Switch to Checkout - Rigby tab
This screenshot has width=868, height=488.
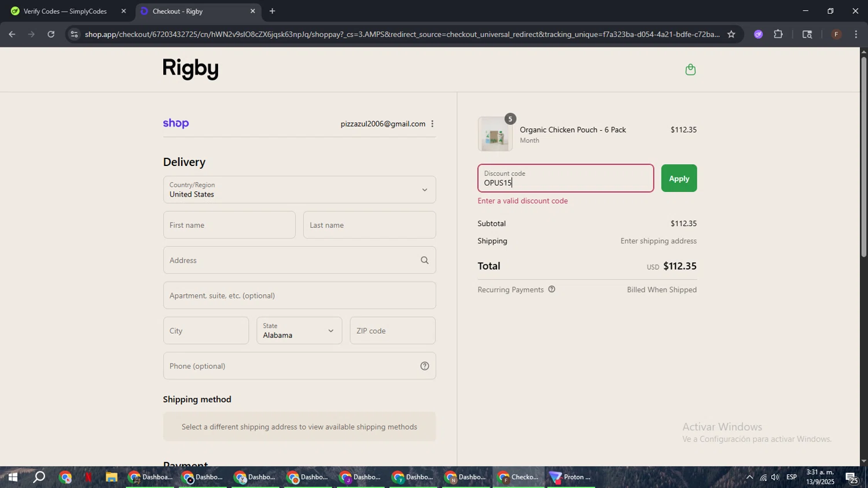(x=197, y=11)
